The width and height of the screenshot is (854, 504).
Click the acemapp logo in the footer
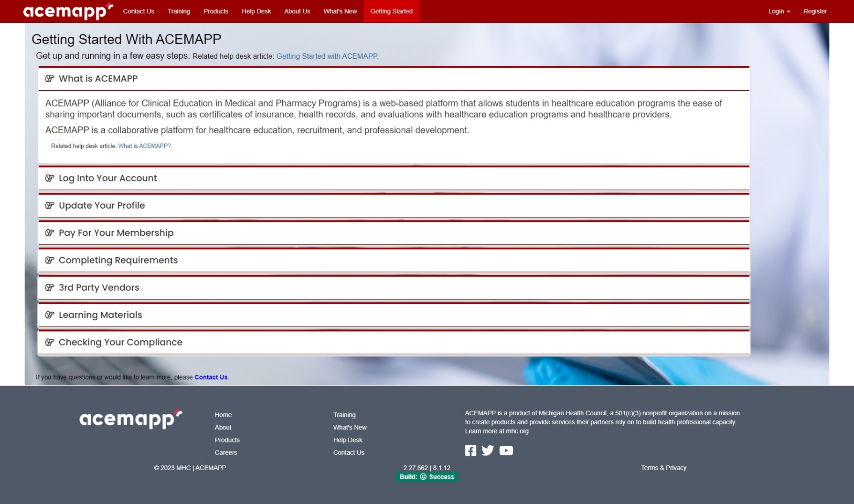click(131, 419)
